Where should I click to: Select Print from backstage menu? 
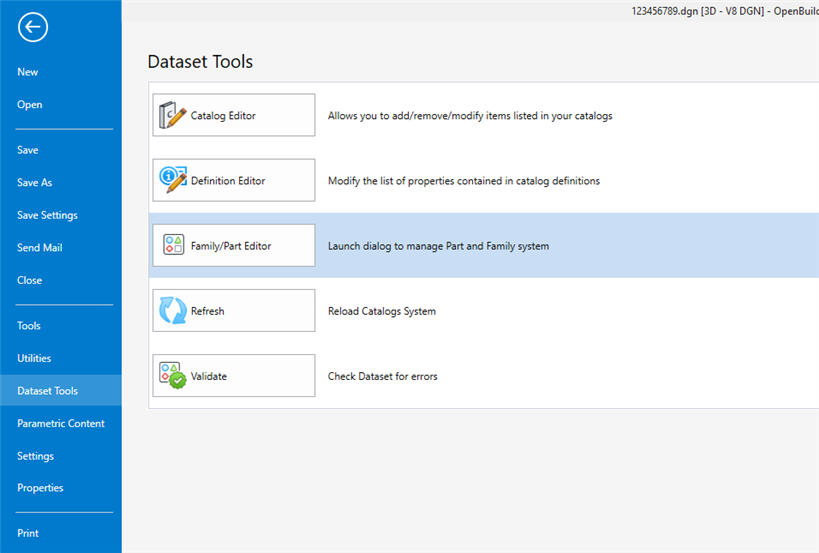28,533
